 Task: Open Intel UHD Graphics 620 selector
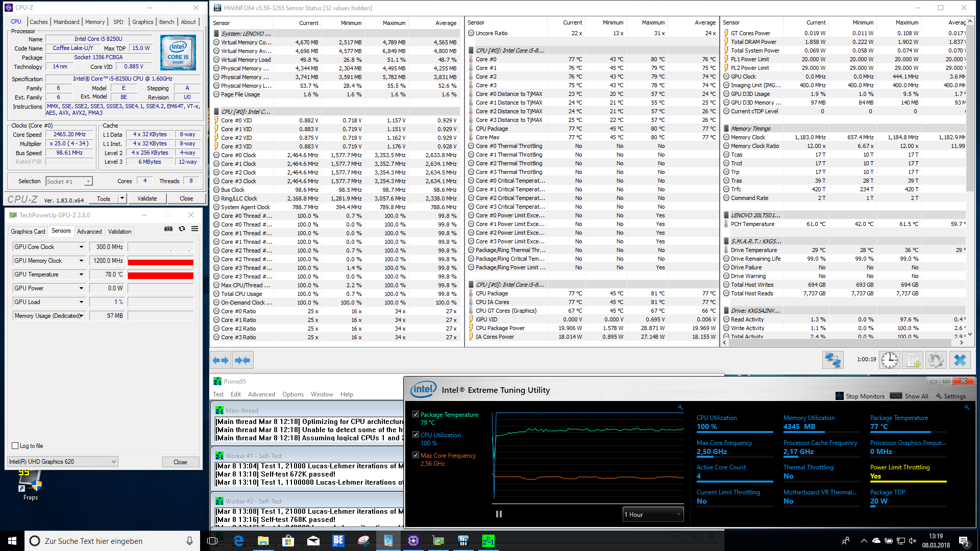(62, 462)
